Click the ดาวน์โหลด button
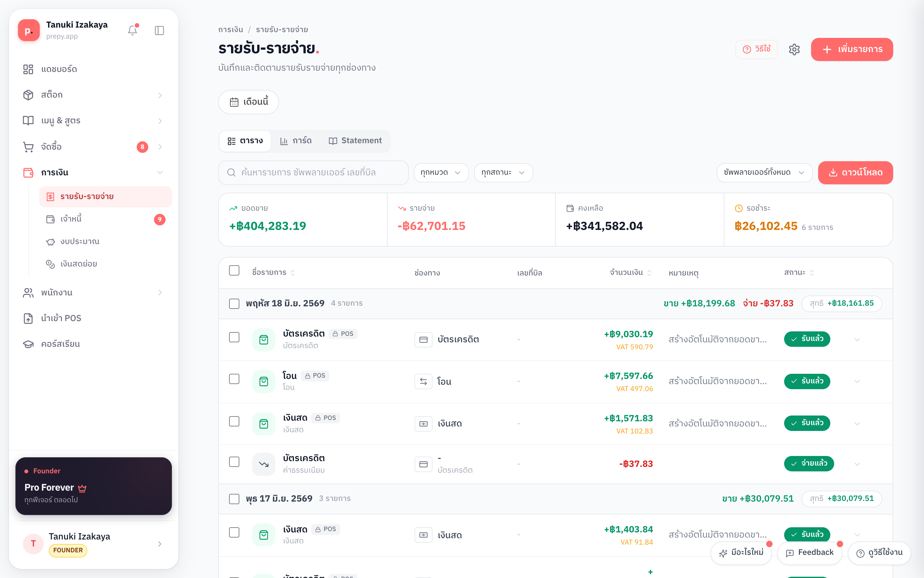 [855, 172]
